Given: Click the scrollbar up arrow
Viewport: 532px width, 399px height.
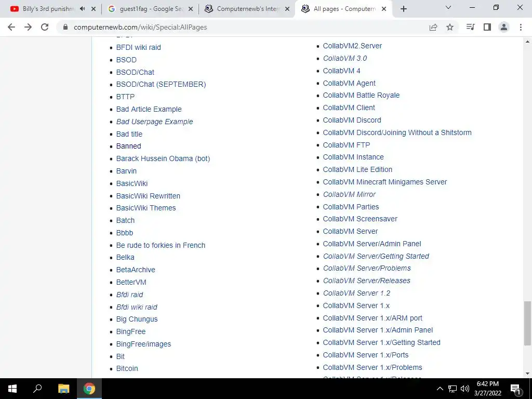Looking at the screenshot, I should click(x=528, y=42).
